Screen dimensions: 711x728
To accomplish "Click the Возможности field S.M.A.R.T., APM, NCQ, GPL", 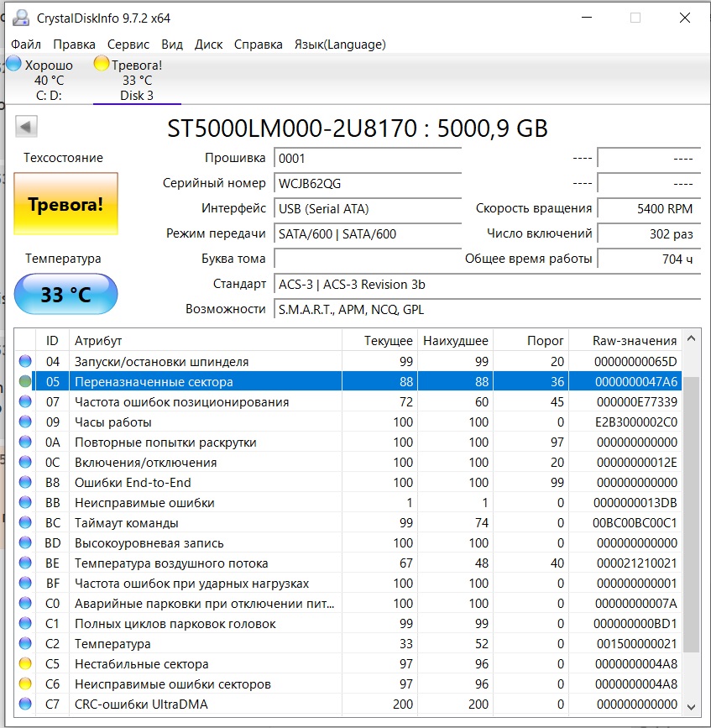I will pyautogui.click(x=488, y=309).
